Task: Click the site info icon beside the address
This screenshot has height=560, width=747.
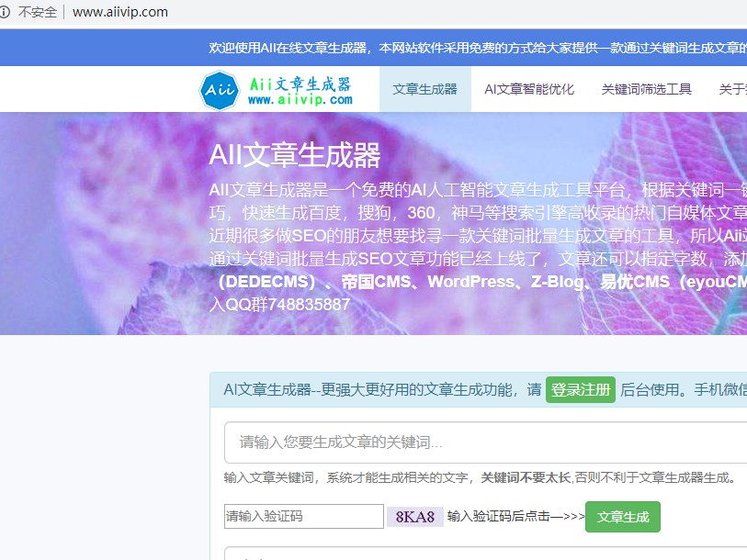Action: [x=5, y=12]
